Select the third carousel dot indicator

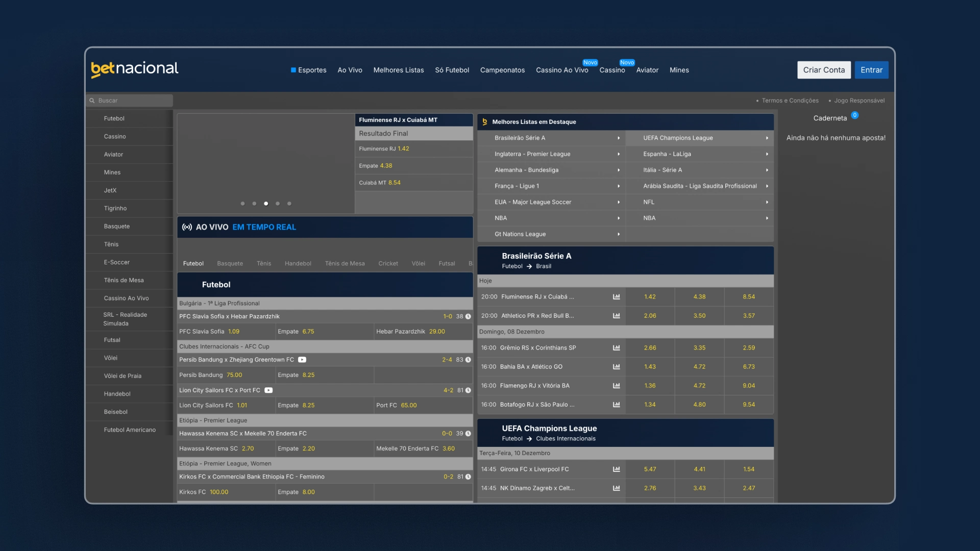point(266,204)
